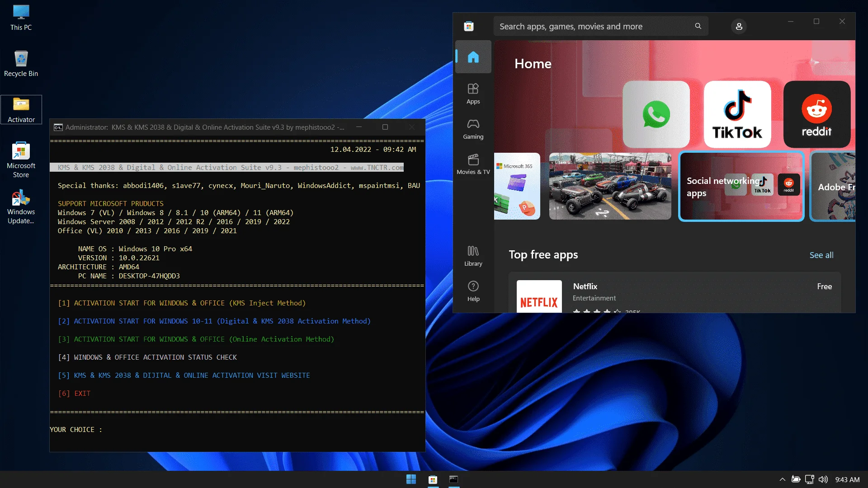Click the Microsoft Store taskbar icon

pos(433,479)
